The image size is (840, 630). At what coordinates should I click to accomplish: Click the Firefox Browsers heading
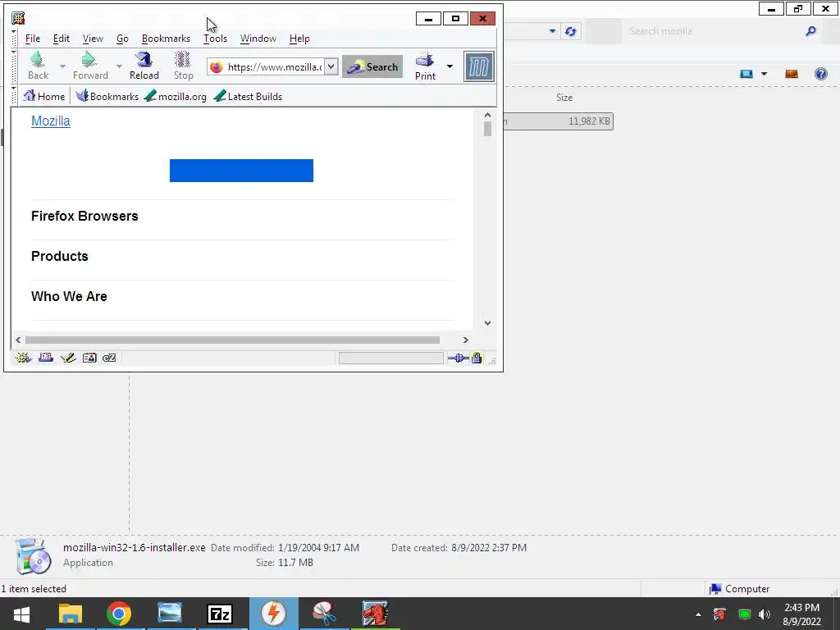pos(84,216)
